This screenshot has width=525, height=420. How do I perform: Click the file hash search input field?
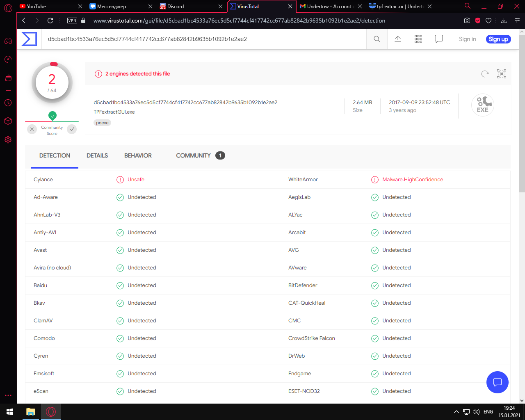coord(205,39)
